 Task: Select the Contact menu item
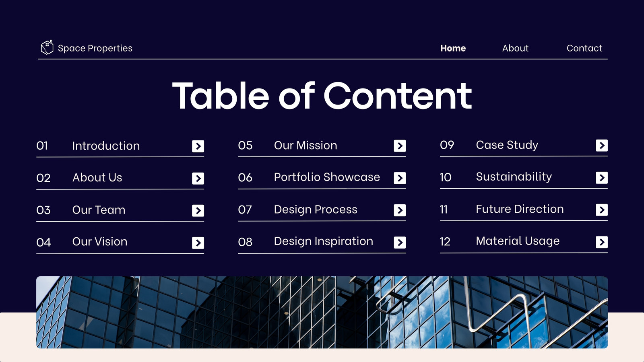click(x=584, y=48)
